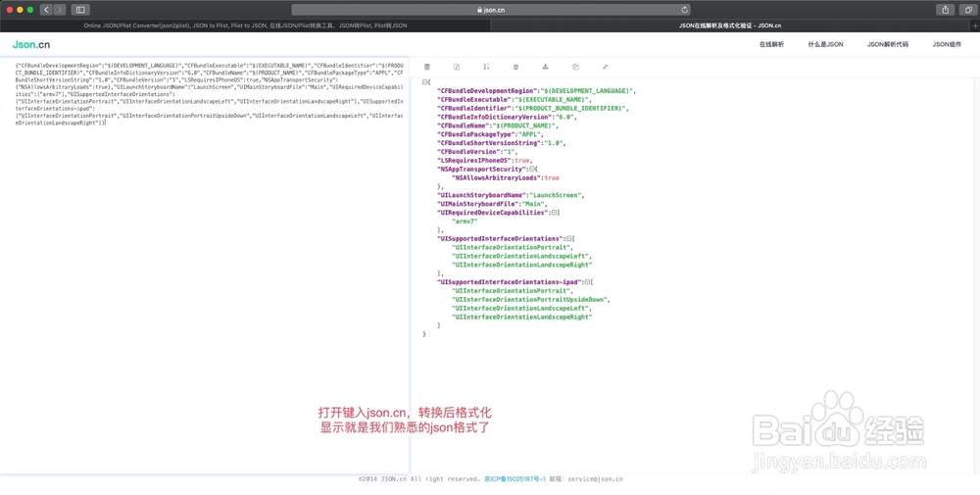
Task: Reload the page using the refresh icon
Action: coord(684,10)
